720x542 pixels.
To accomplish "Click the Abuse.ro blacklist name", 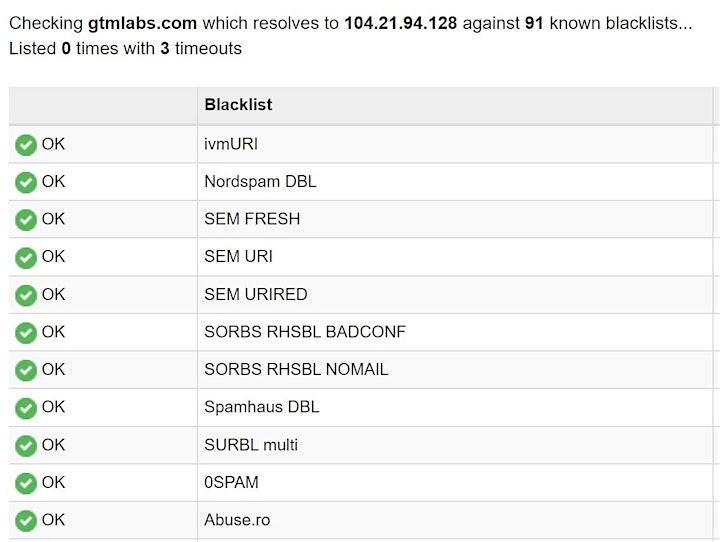I will pyautogui.click(x=237, y=520).
